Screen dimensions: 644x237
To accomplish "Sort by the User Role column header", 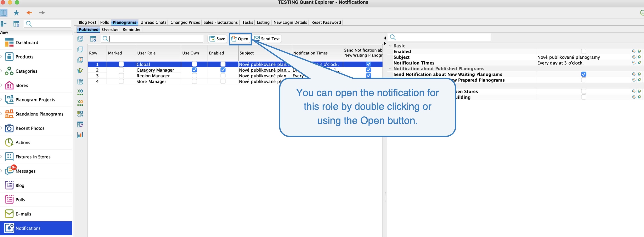I will click(158, 53).
